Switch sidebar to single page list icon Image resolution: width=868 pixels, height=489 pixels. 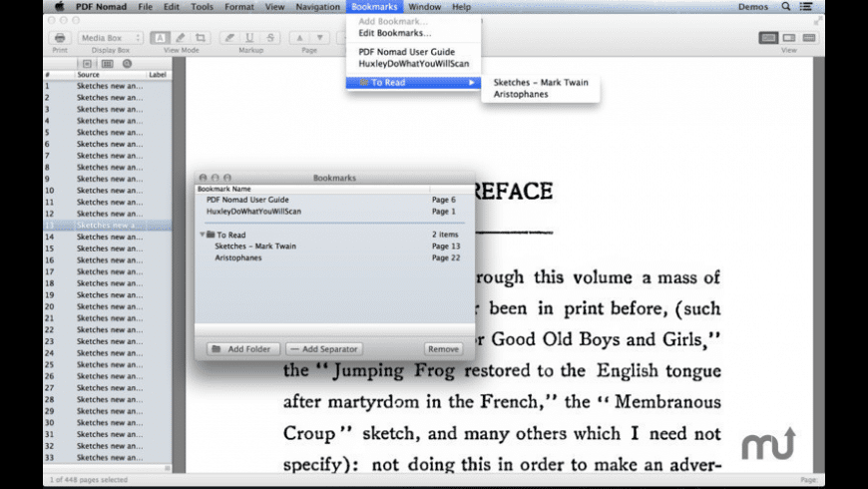87,64
